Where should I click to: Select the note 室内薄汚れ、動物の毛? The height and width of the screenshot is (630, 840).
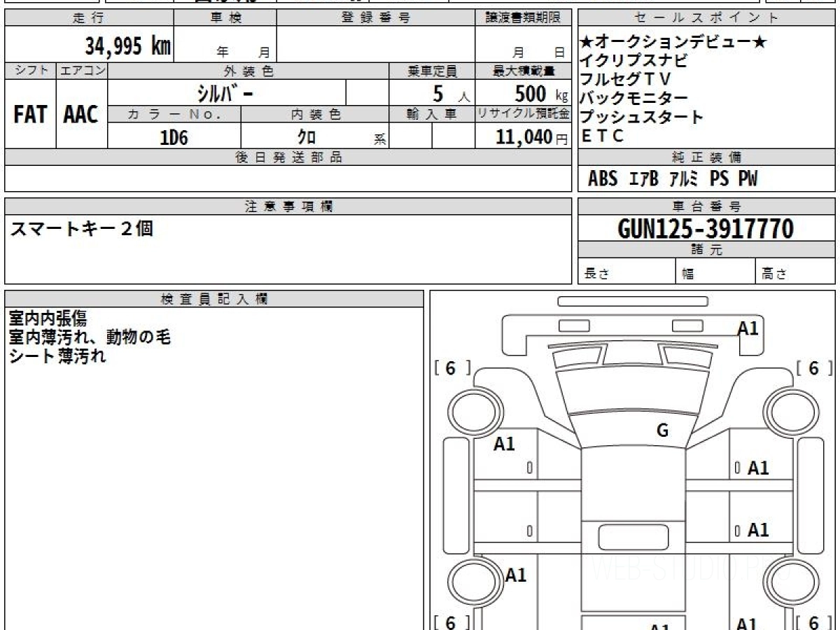pos(90,337)
